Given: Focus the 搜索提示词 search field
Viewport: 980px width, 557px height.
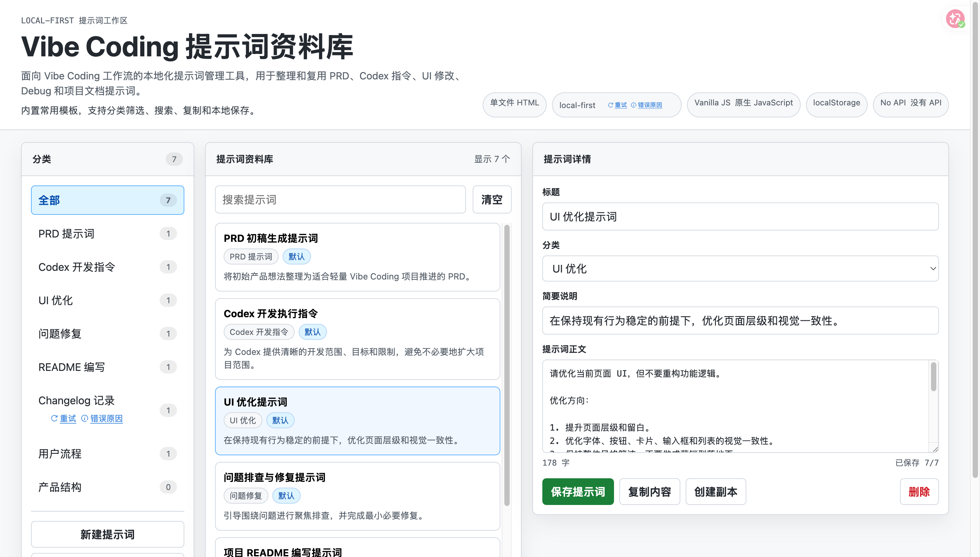Looking at the screenshot, I should pos(340,200).
